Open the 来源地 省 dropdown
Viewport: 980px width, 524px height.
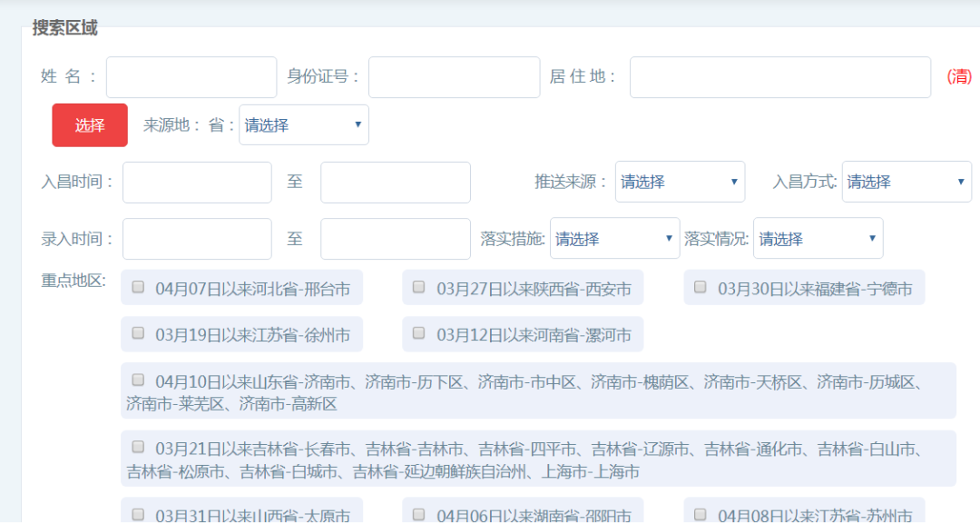tap(303, 125)
